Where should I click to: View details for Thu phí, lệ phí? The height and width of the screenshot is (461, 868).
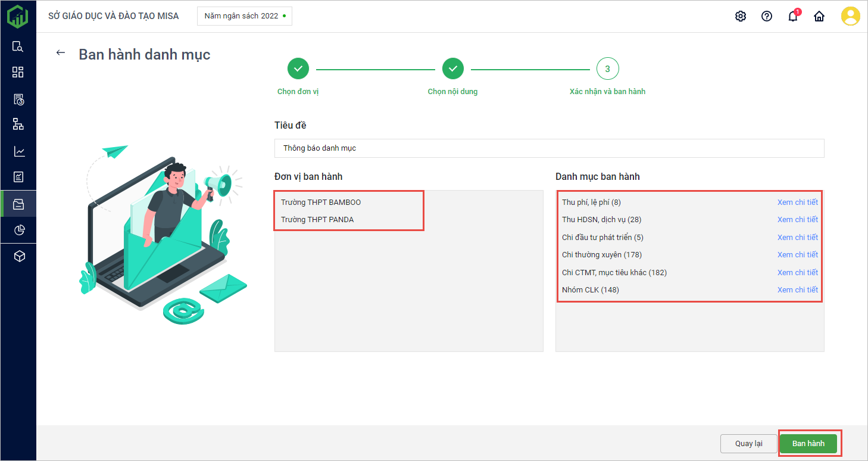797,203
